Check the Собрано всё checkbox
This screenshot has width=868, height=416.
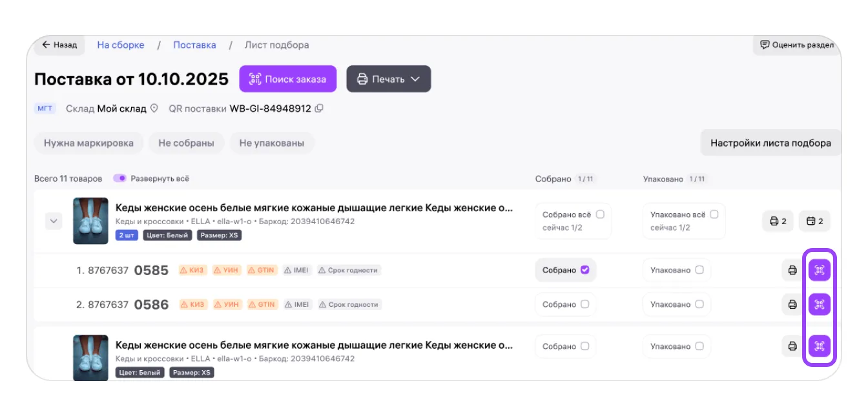click(600, 214)
